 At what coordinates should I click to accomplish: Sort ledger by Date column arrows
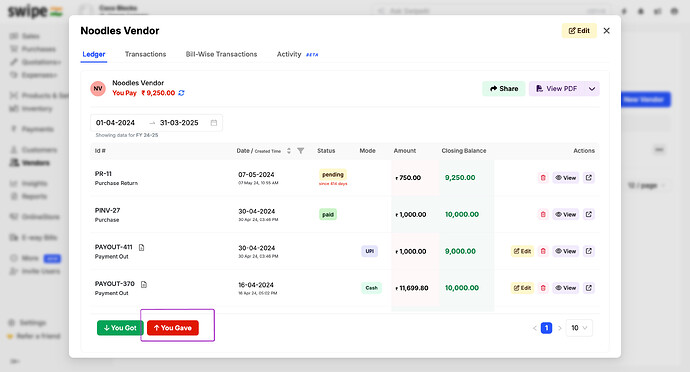[x=289, y=151]
